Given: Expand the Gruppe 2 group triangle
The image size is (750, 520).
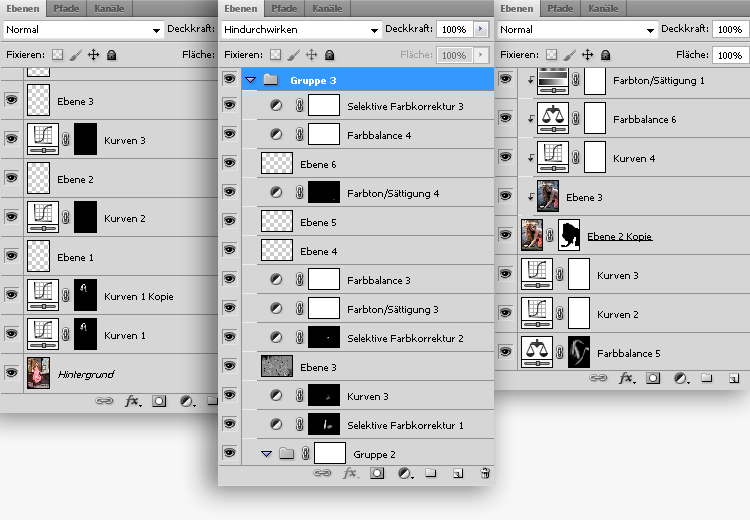Looking at the screenshot, I should [266, 454].
